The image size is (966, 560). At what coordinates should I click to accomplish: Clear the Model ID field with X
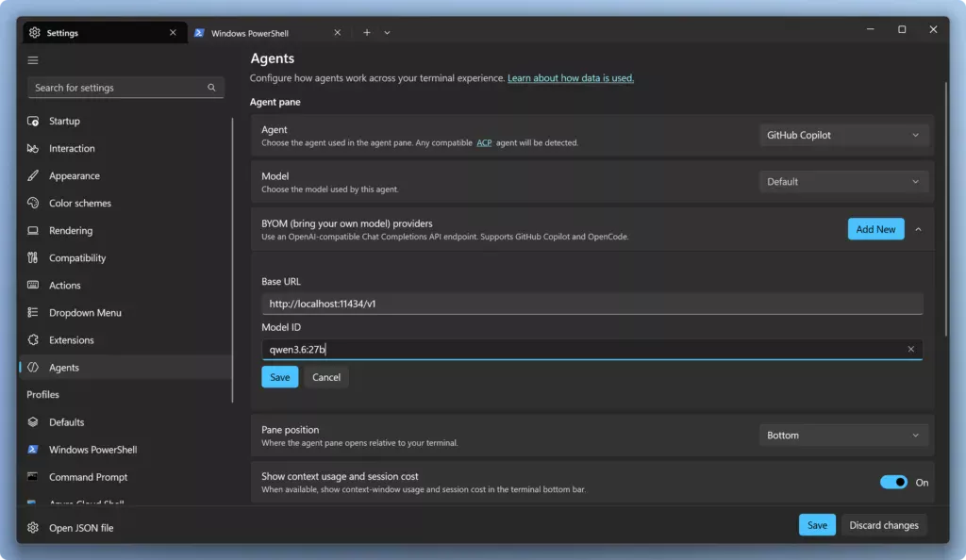tap(910, 349)
